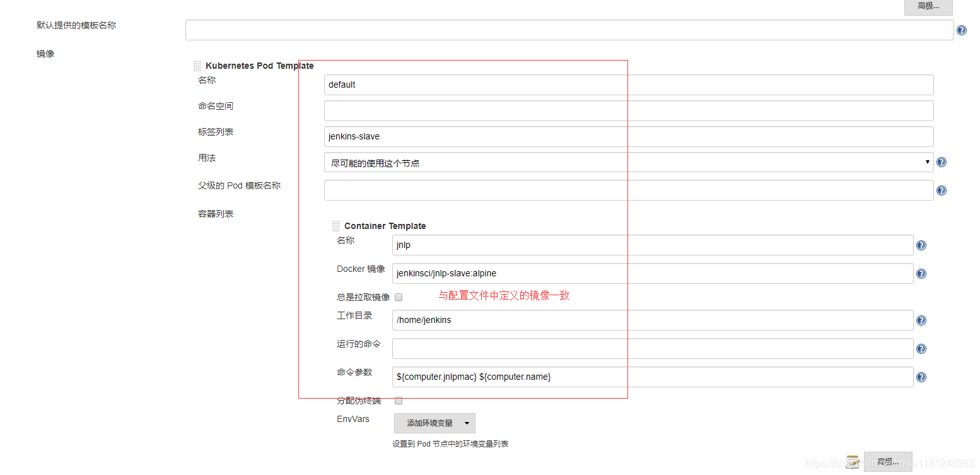Open help for 父级的 Pod 模板名称
Image resolution: width=980 pixels, height=475 pixels.
pyautogui.click(x=942, y=191)
